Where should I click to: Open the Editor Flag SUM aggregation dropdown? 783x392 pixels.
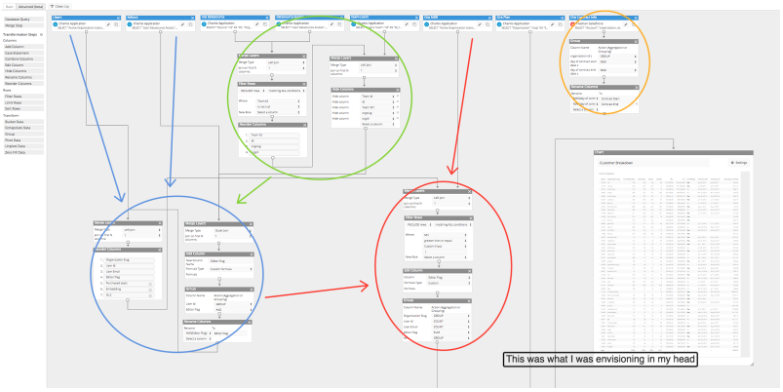coord(451,332)
